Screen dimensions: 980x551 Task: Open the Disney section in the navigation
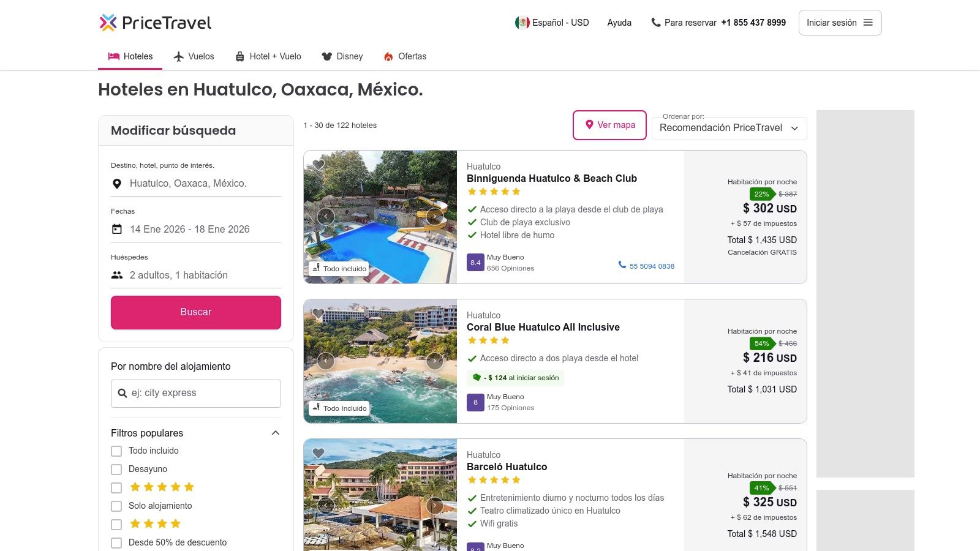coord(342,56)
